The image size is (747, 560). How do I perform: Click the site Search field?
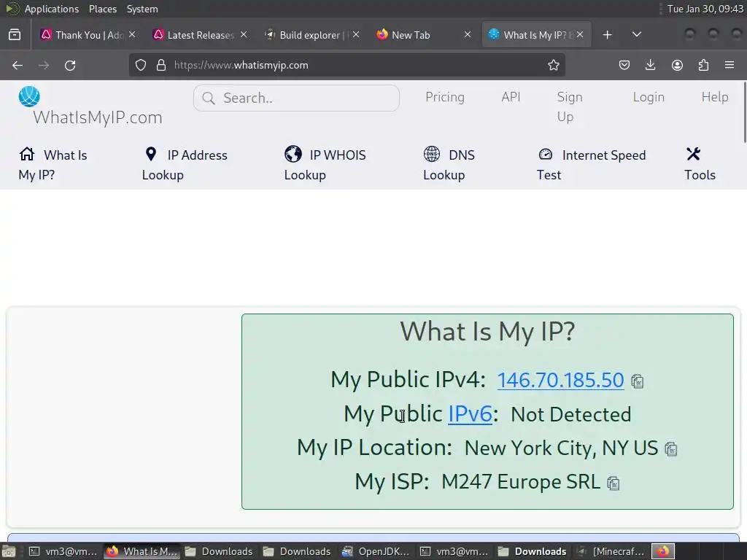296,98
